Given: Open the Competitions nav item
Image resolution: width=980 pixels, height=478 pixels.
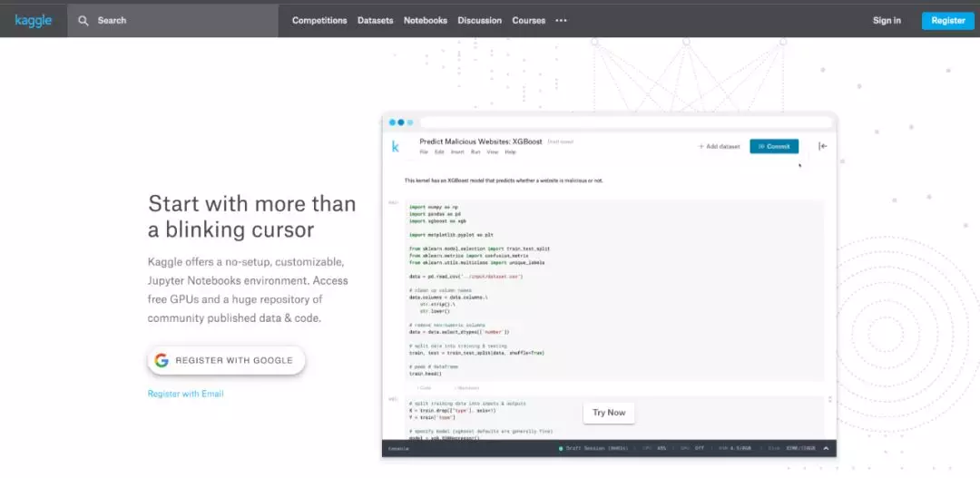Looking at the screenshot, I should click(319, 21).
